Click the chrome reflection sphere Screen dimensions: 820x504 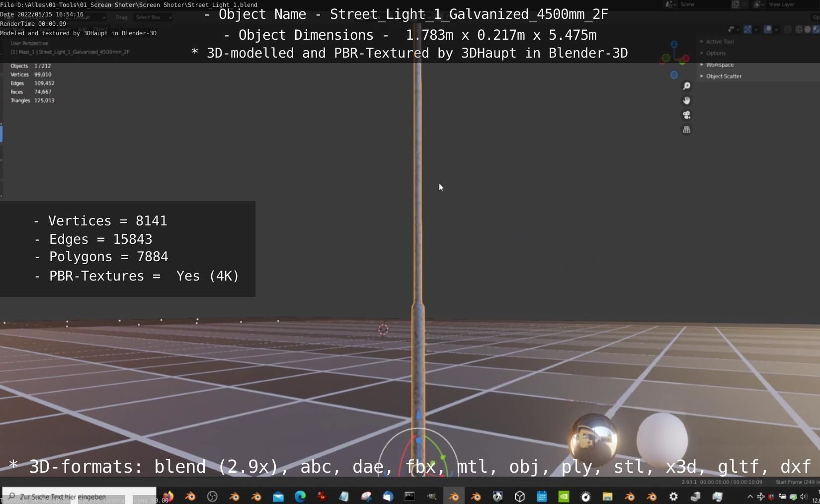coord(594,439)
